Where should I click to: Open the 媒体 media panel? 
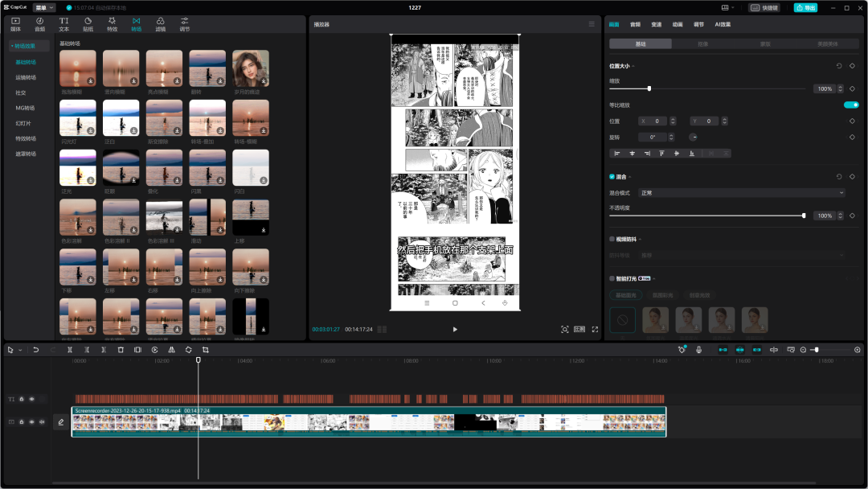point(15,24)
